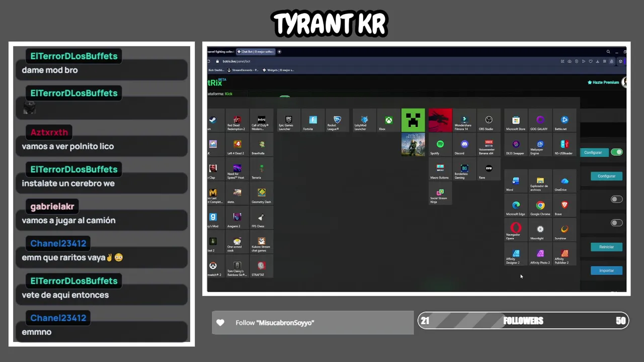Open the Affinity Designer 2 tile
The height and width of the screenshot is (362, 644).
coord(516,254)
